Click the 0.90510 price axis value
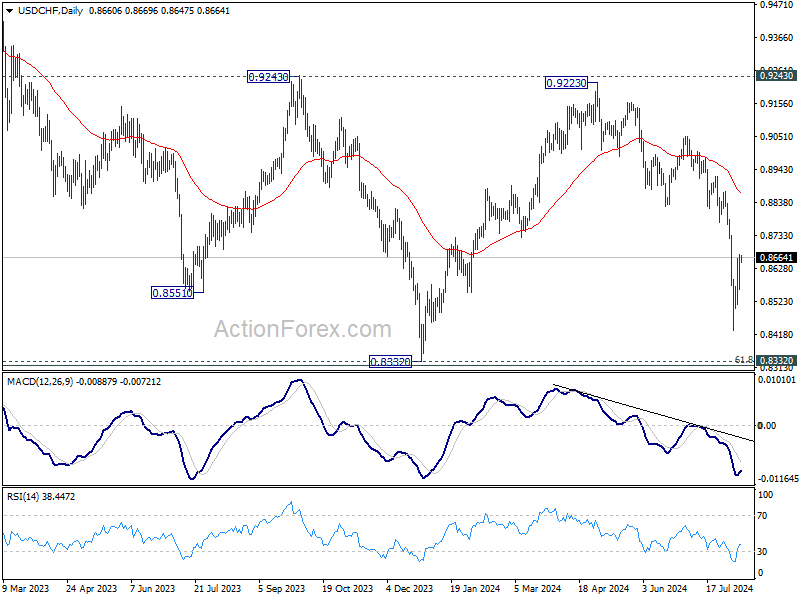 click(777, 137)
